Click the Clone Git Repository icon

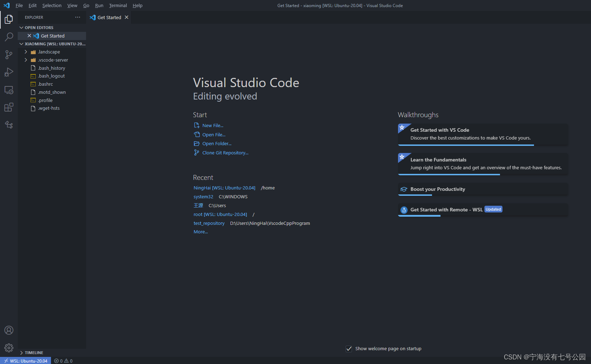tap(197, 153)
